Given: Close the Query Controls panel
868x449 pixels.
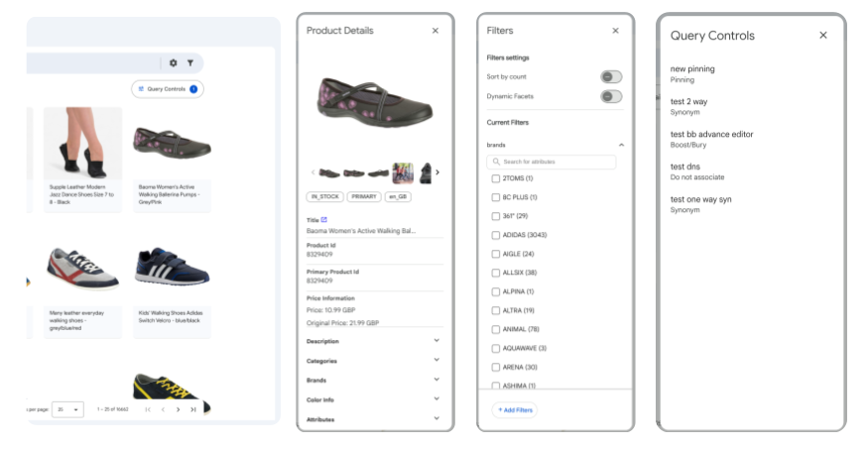Looking at the screenshot, I should [822, 36].
